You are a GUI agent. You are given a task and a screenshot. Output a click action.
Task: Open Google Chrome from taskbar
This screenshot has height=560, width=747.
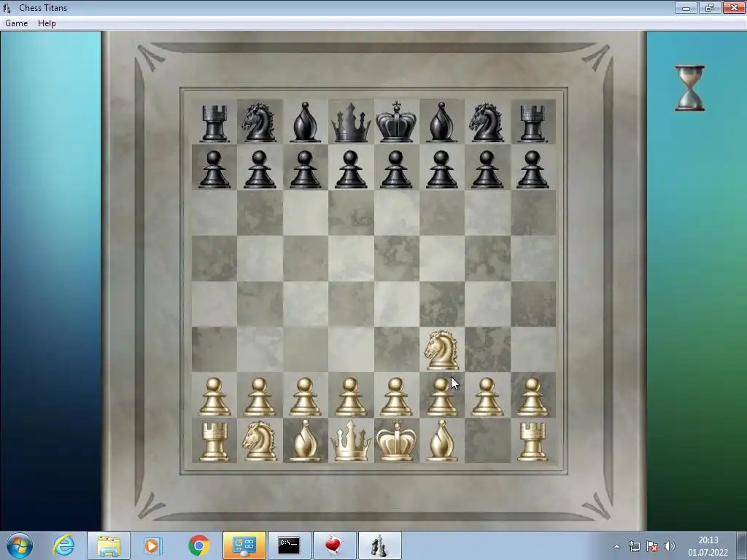point(198,545)
